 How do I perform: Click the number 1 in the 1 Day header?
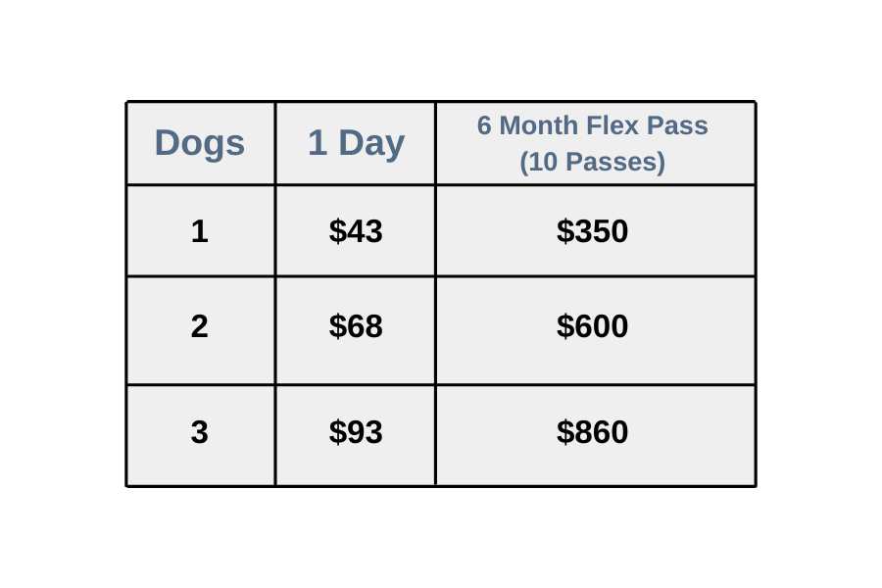pyautogui.click(x=318, y=143)
